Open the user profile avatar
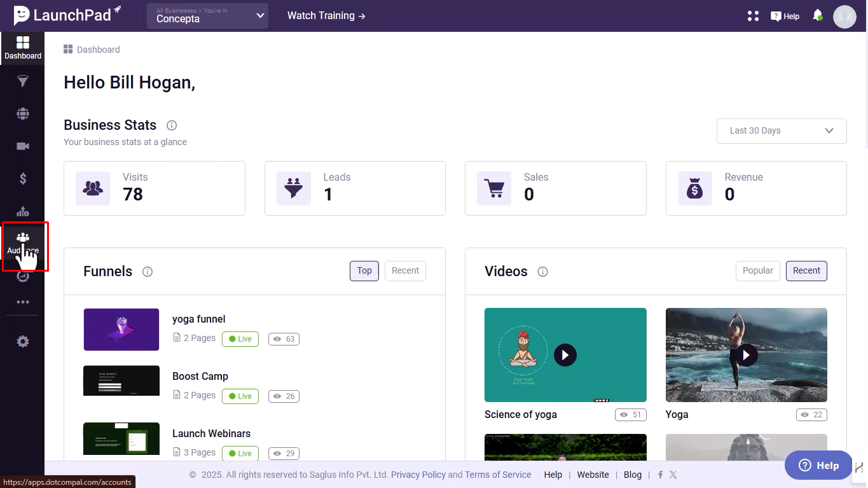The image size is (868, 488). click(x=844, y=17)
